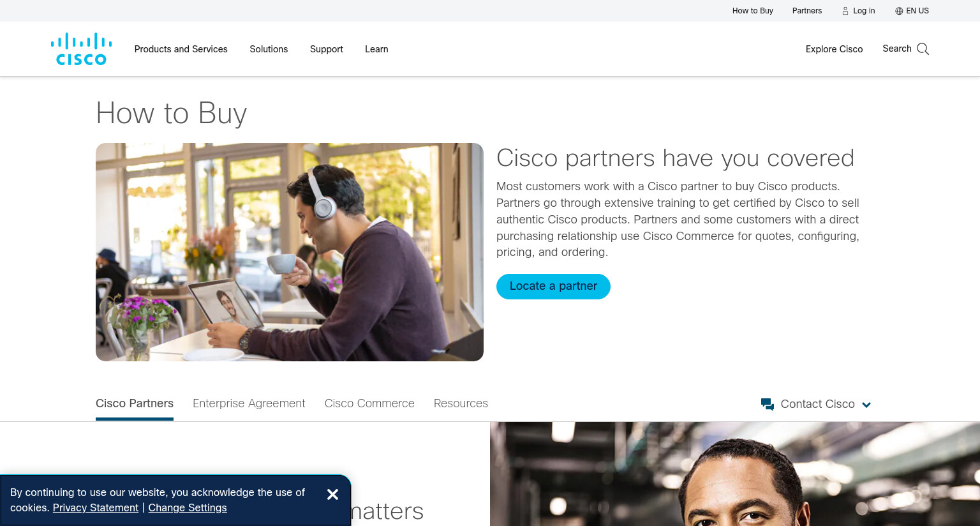Dismiss the cookie notice banner
Image resolution: width=980 pixels, height=526 pixels.
(x=332, y=494)
